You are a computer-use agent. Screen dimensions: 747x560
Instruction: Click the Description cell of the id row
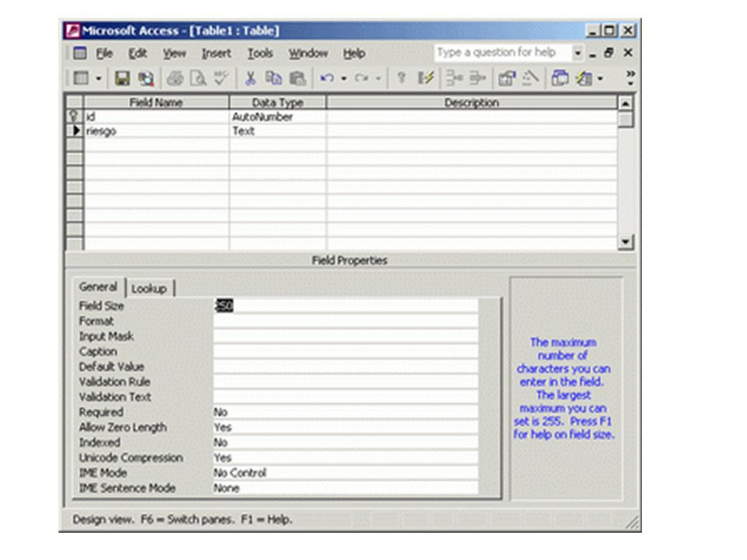tap(472, 117)
